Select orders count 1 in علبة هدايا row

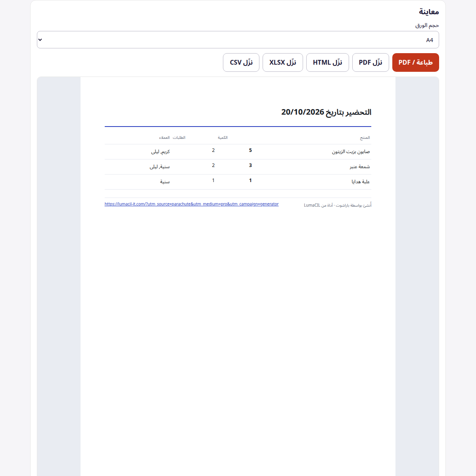coord(213,180)
